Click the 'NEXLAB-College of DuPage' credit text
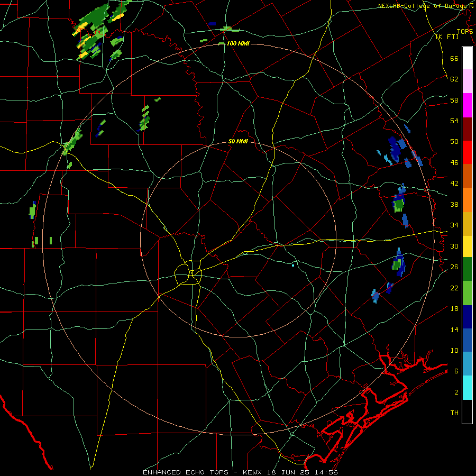Screen dimensions: 476x476 pyautogui.click(x=423, y=6)
